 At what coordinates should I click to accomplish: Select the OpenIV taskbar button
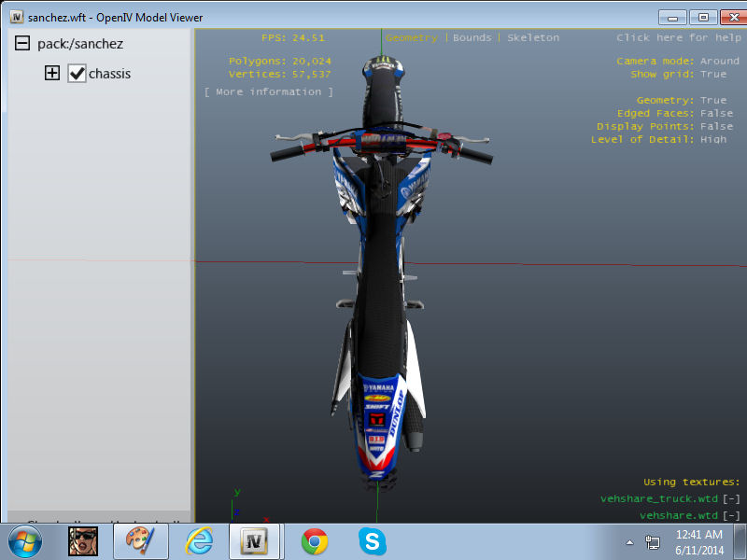pos(254,541)
